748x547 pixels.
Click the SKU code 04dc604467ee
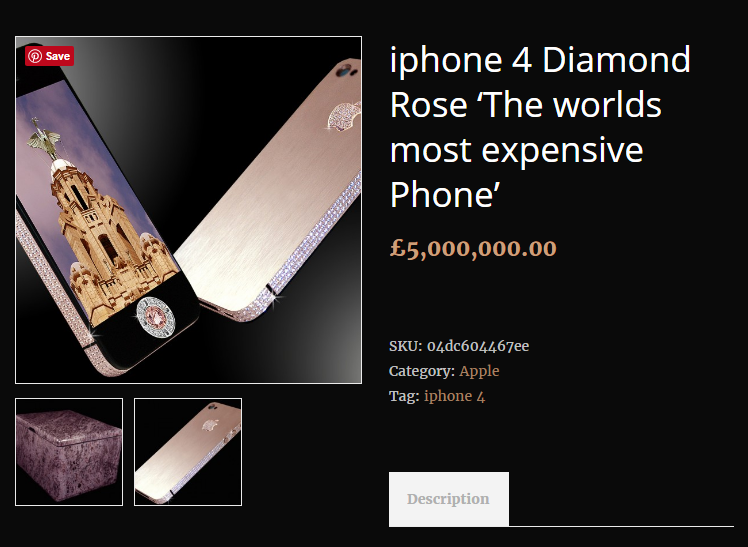coord(478,346)
